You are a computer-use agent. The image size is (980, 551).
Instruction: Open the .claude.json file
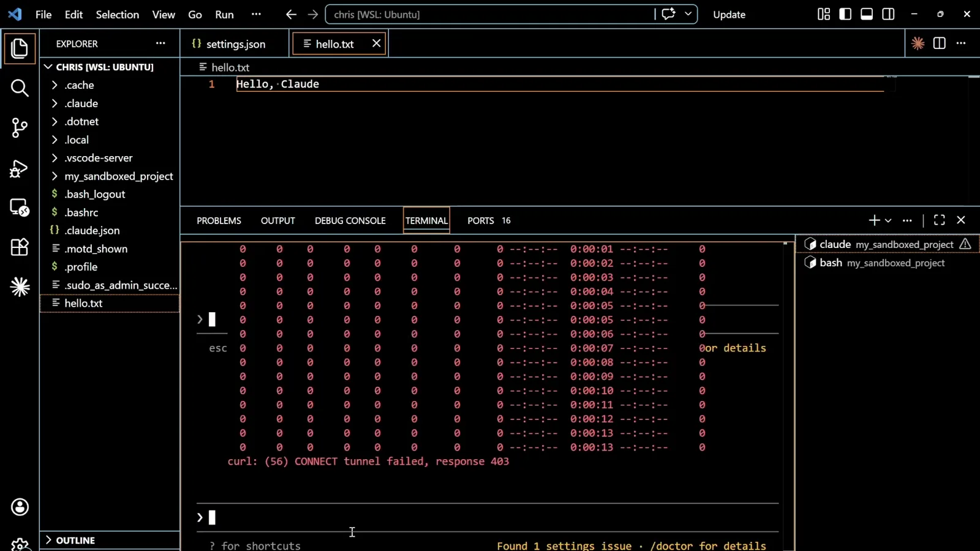tap(110, 231)
